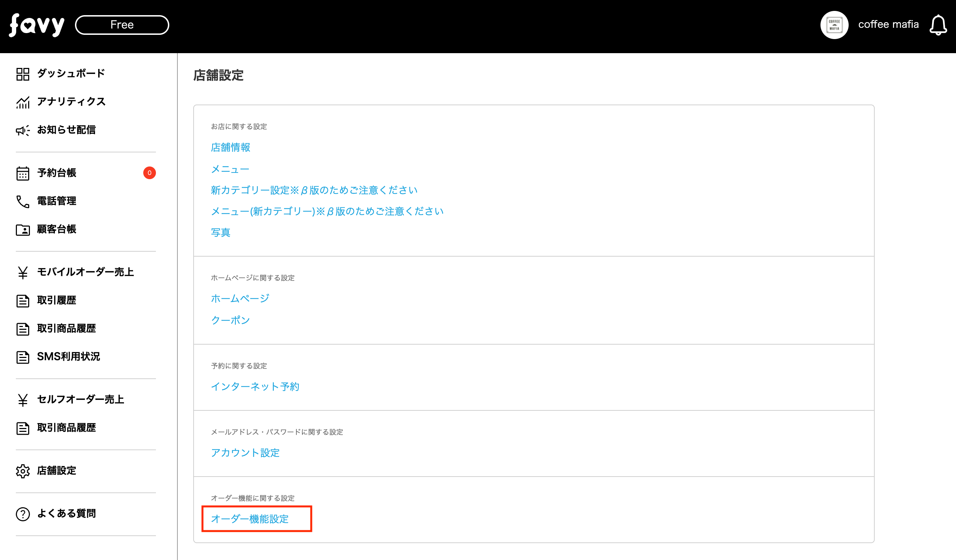This screenshot has width=956, height=560.
Task: Open モバイルオーダー売上 in the sidebar
Action: (x=85, y=272)
